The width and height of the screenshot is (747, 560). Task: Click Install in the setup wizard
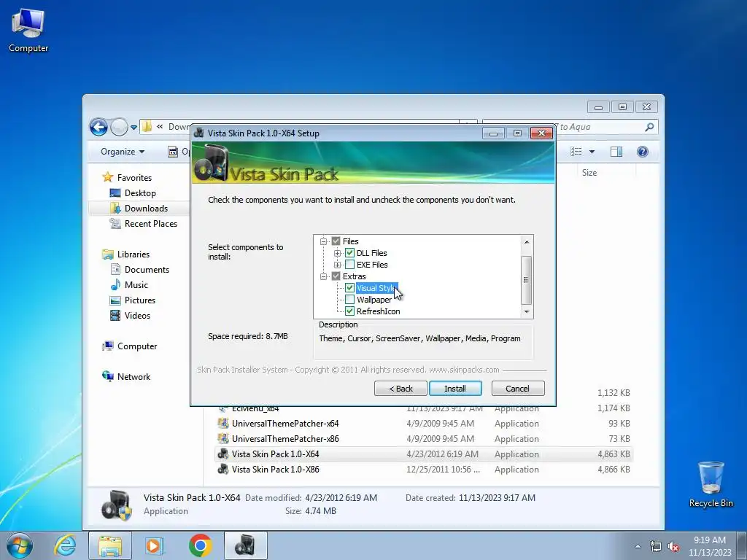pyautogui.click(x=455, y=389)
